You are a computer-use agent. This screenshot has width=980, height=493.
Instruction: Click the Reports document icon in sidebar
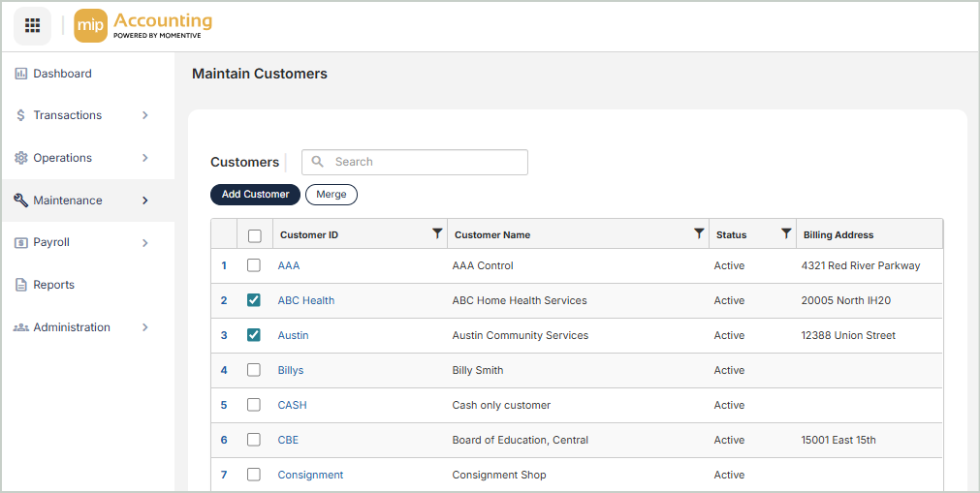tap(21, 285)
